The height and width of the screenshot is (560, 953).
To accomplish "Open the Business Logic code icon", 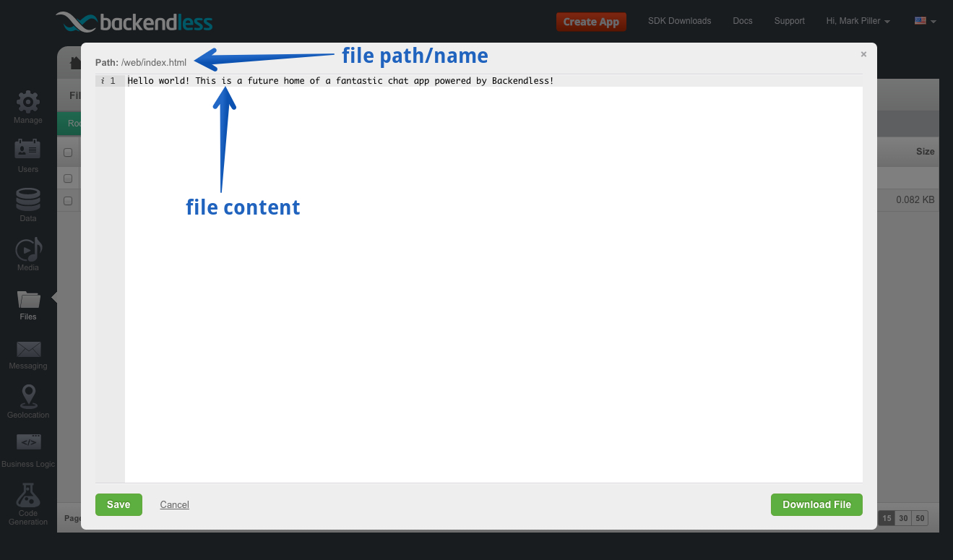I will tap(28, 442).
